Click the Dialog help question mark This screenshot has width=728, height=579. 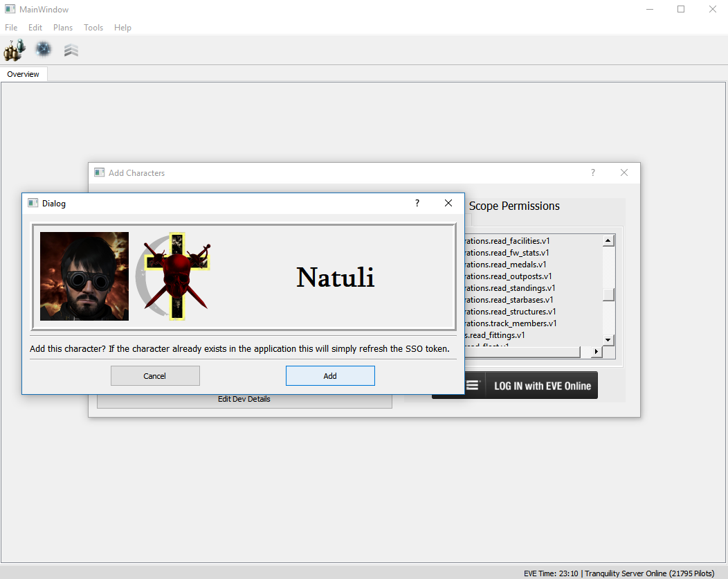417,203
